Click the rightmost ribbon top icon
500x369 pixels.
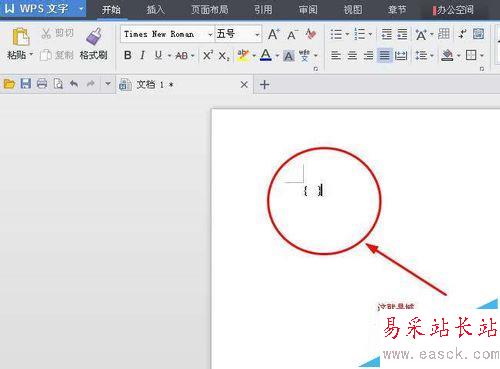point(478,34)
